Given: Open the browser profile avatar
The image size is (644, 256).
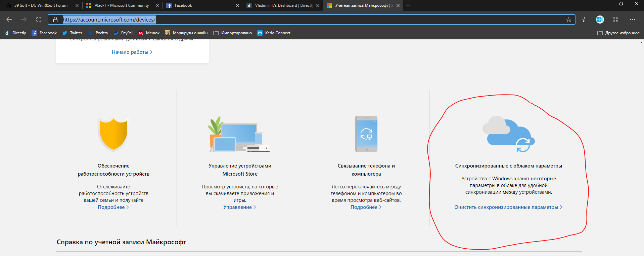Looking at the screenshot, I should point(600,20).
